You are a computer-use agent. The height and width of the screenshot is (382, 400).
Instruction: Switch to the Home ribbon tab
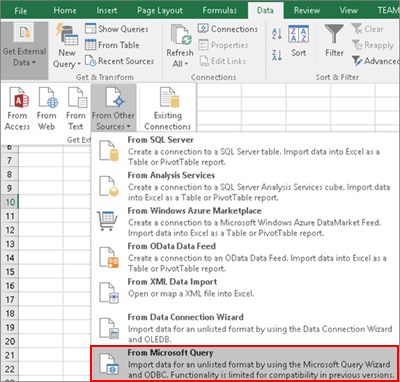click(65, 10)
